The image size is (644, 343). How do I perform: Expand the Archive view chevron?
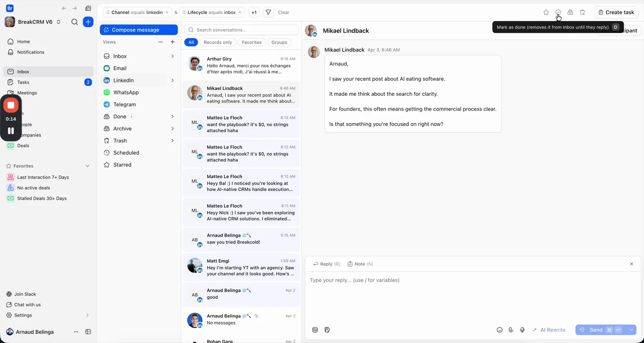pyautogui.click(x=173, y=129)
